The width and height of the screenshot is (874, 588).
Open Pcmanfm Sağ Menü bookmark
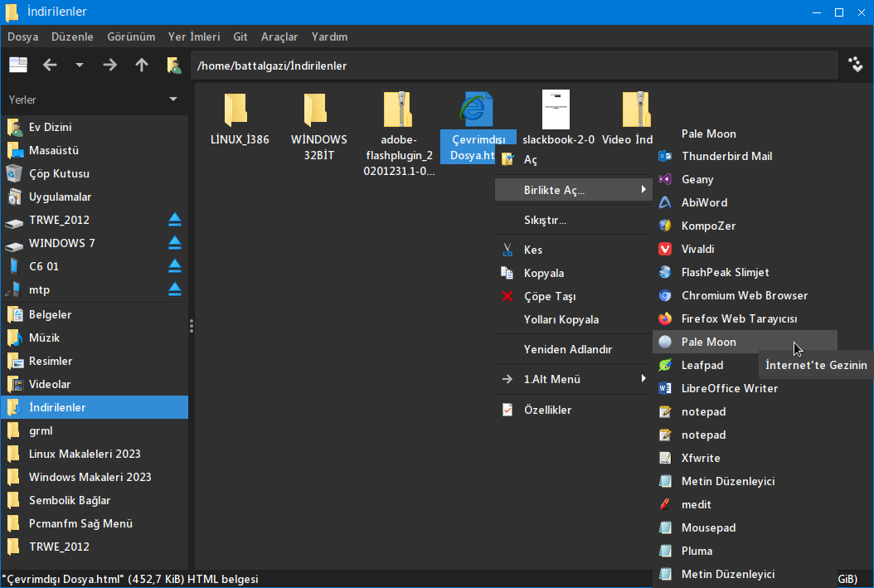[95, 523]
